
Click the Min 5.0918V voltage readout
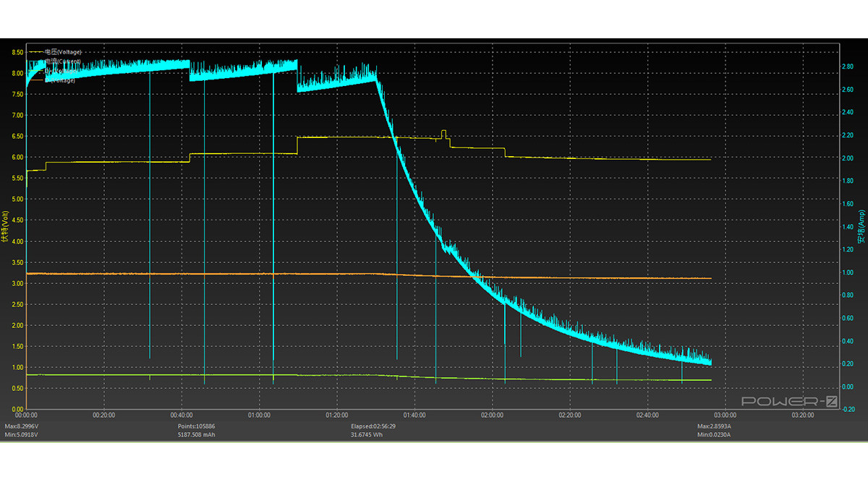coord(22,436)
